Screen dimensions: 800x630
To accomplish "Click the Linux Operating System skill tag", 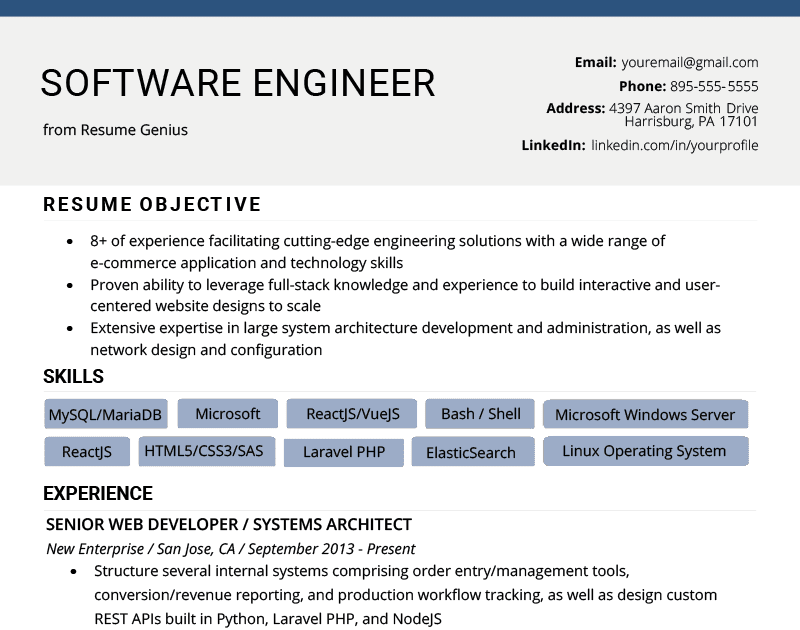I will click(x=645, y=451).
